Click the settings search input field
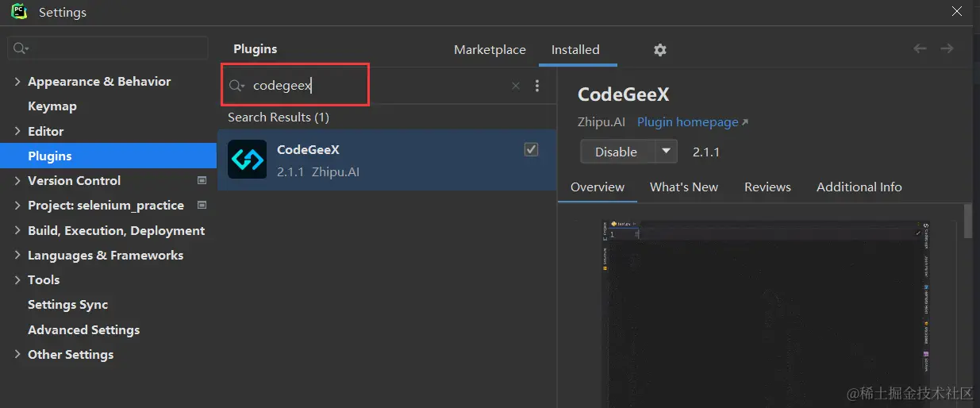Image resolution: width=980 pixels, height=408 pixels. pos(108,48)
